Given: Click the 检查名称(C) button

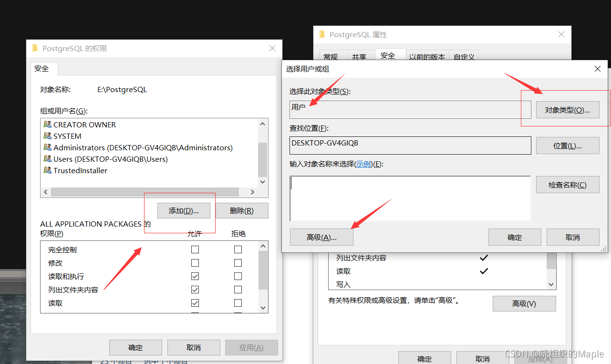Looking at the screenshot, I should (568, 185).
